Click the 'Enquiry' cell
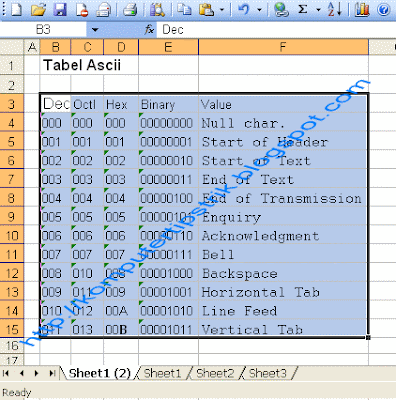The height and width of the screenshot is (400, 396). point(283,217)
